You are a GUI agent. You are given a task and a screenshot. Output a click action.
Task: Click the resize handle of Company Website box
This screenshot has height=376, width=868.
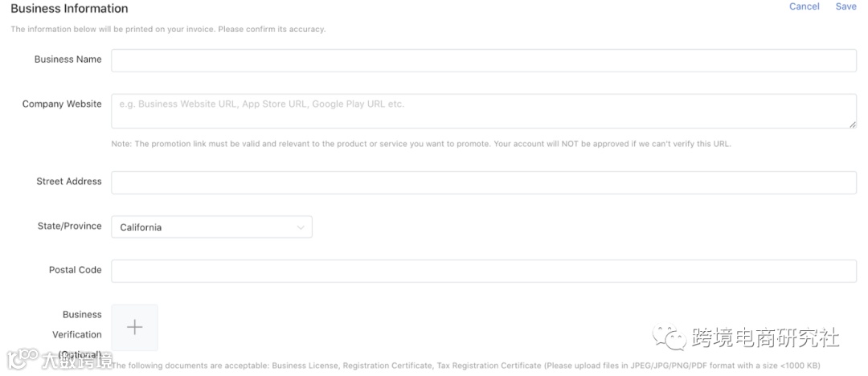pos(852,124)
